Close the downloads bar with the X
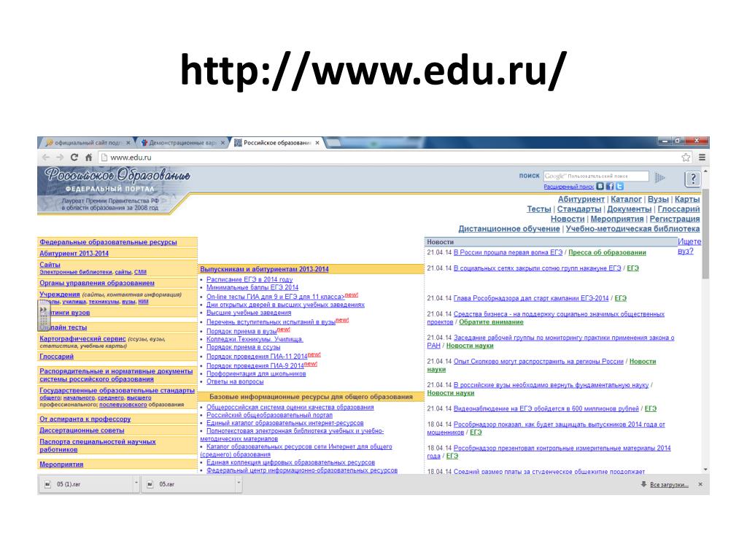The image size is (747, 560). tap(700, 484)
